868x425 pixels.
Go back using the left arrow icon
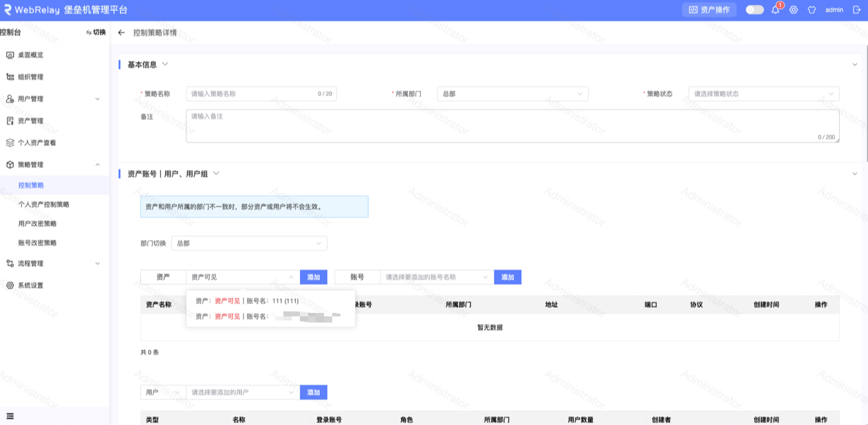coord(122,32)
